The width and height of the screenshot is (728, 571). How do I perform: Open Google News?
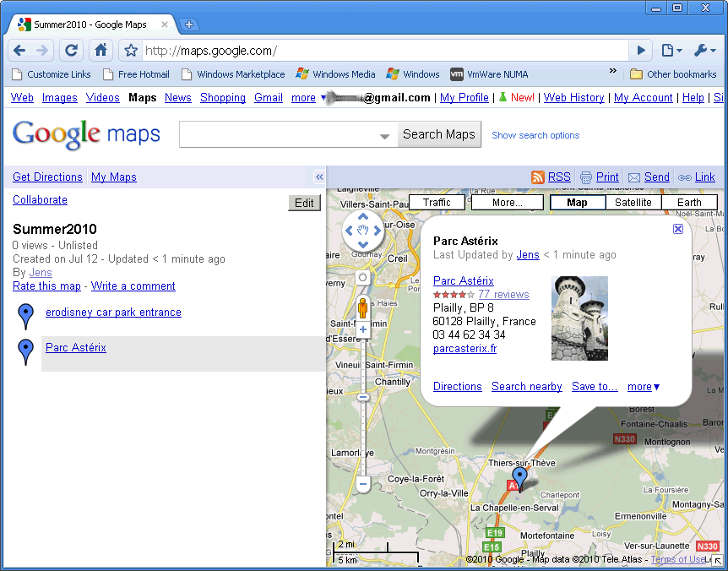pyautogui.click(x=178, y=97)
